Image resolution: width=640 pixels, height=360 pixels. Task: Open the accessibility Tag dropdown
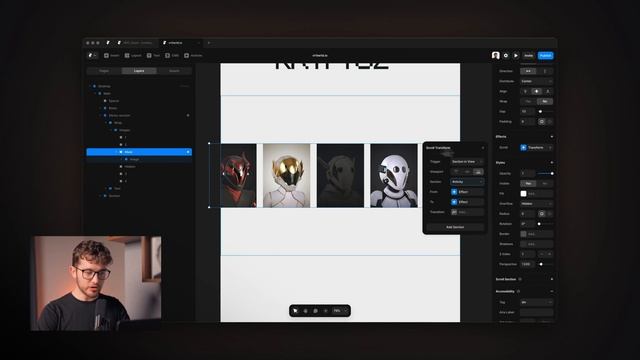pos(537,302)
